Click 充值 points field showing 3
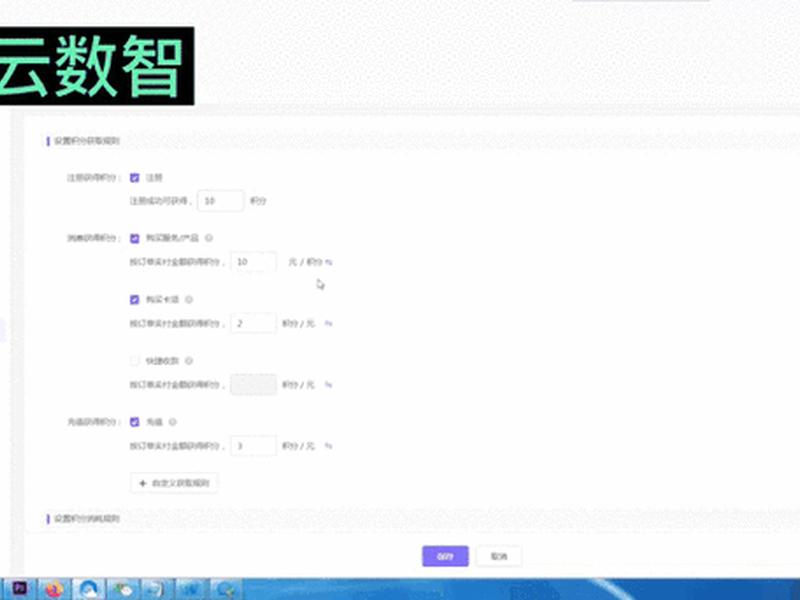This screenshot has height=600, width=800. pos(254,445)
